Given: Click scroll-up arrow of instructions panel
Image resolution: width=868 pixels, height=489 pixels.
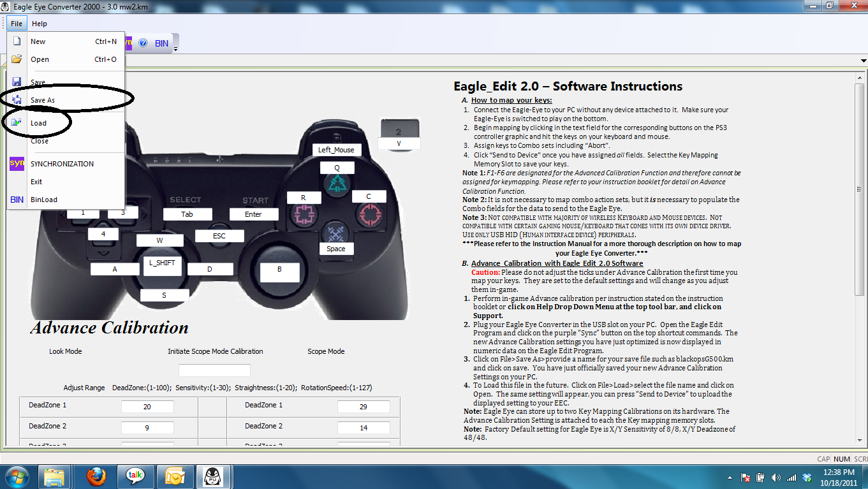Looking at the screenshot, I should pyautogui.click(x=860, y=77).
